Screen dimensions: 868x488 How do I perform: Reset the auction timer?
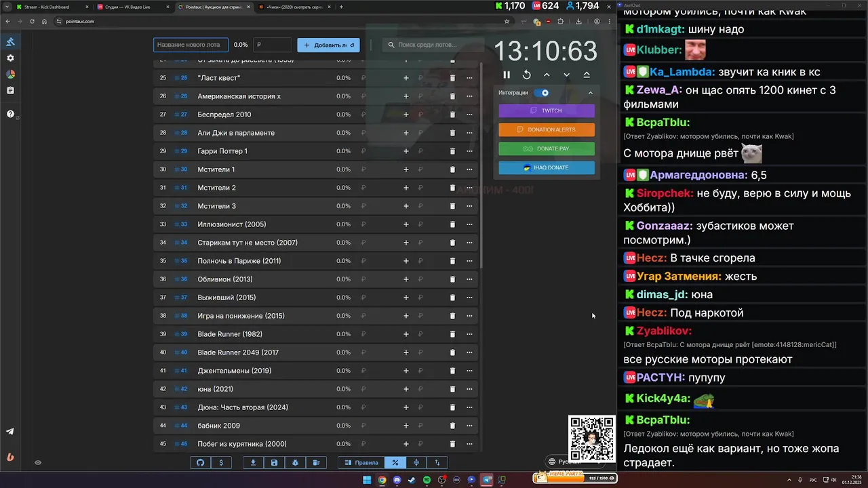pyautogui.click(x=527, y=75)
